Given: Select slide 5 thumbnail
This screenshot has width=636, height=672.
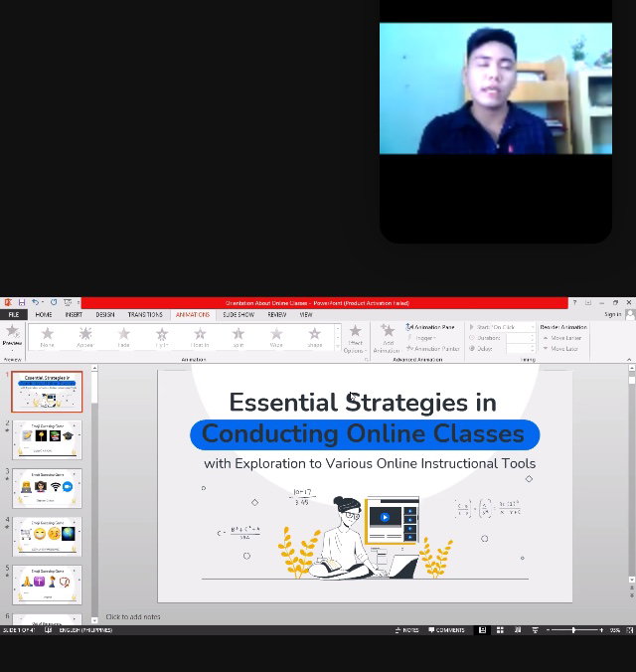Looking at the screenshot, I should click(47, 585).
